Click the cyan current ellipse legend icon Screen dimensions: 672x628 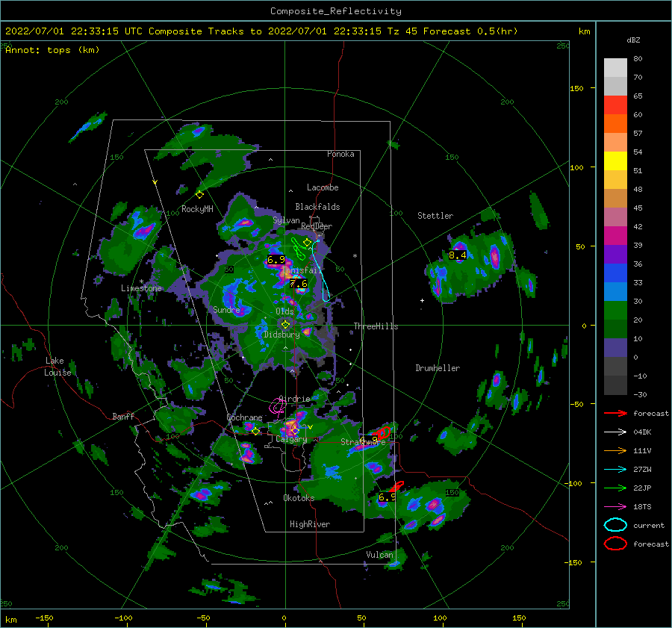tap(615, 525)
